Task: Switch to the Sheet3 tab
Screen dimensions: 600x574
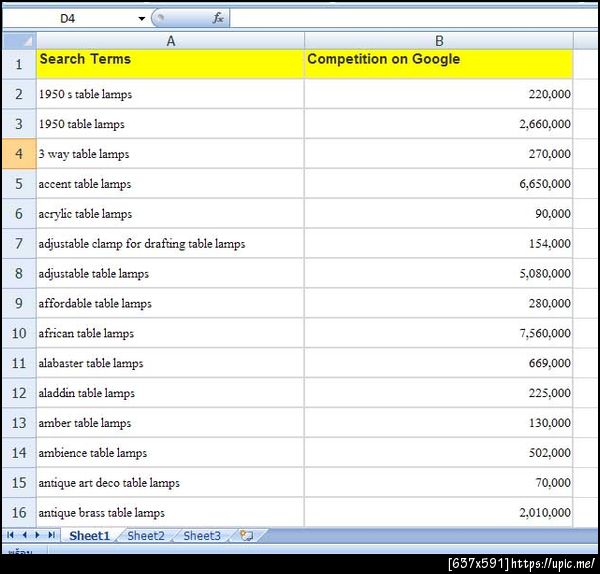Action: tap(202, 535)
